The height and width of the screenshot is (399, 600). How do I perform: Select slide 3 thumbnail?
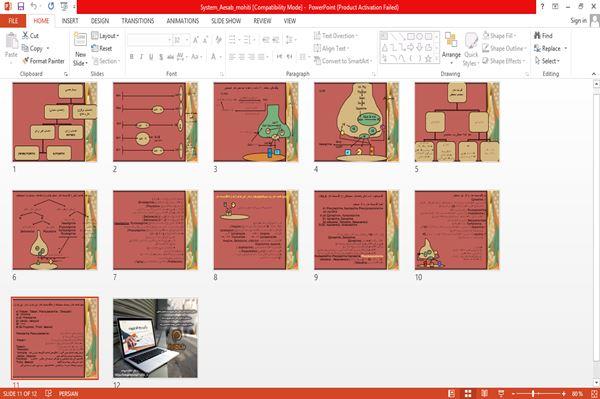[256, 122]
